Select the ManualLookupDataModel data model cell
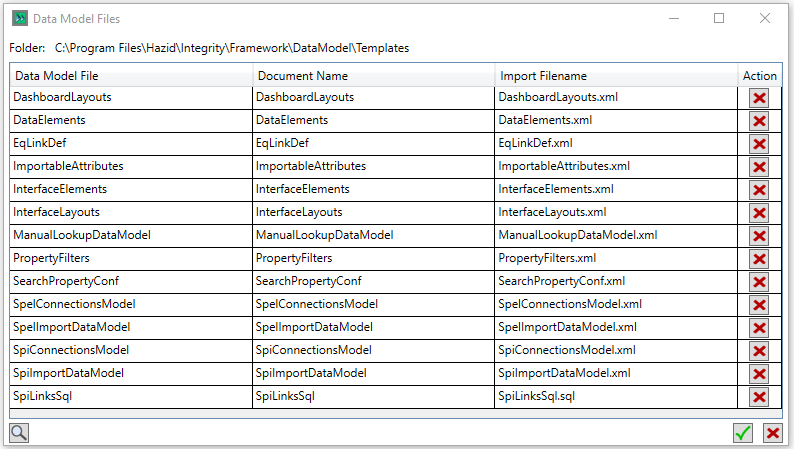Screen dimensions: 794x449 [x=130, y=235]
